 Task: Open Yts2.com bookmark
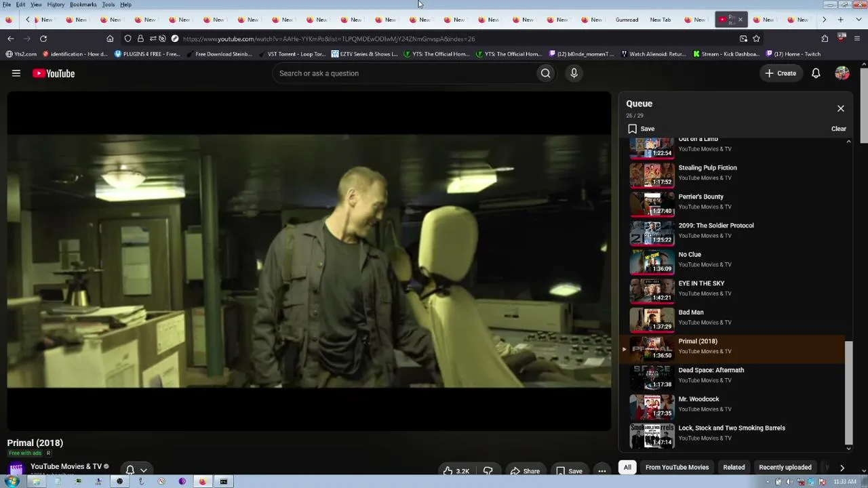(x=21, y=54)
